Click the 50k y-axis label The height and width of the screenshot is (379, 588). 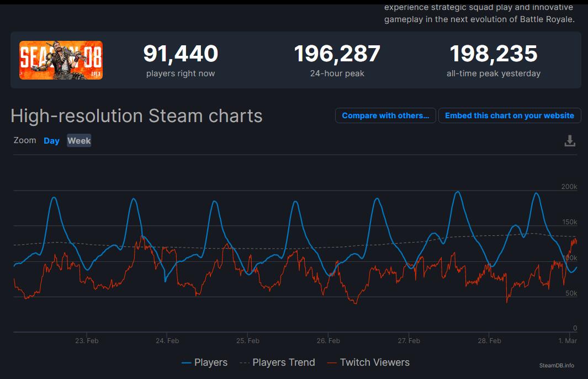(571, 293)
